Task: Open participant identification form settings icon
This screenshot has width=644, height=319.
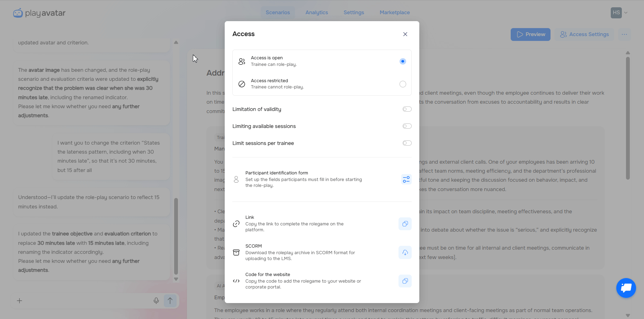Action: coord(406,179)
